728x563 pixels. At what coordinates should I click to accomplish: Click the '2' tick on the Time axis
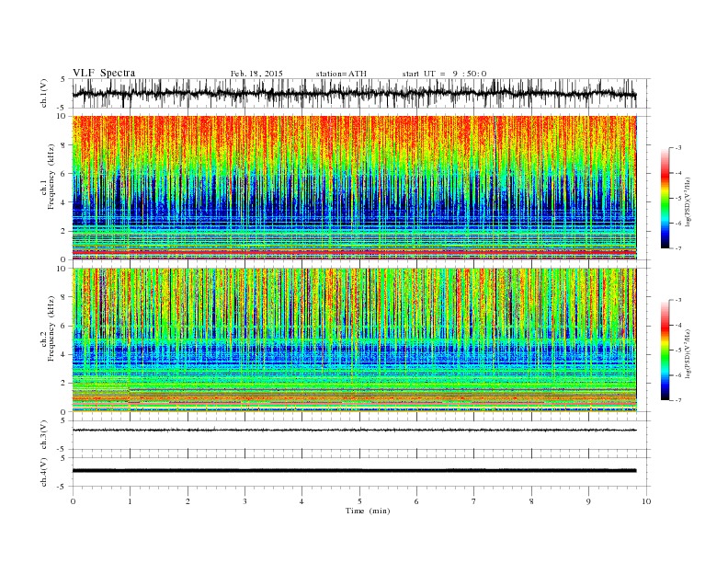pos(188,501)
